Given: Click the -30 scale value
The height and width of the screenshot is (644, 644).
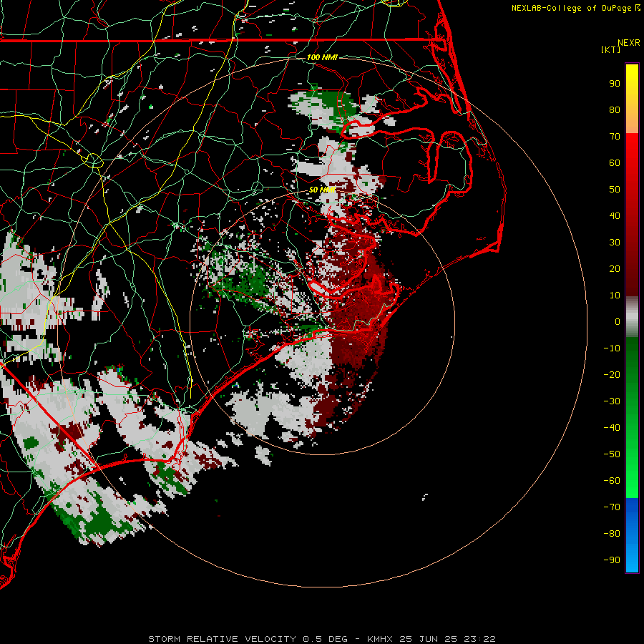Looking at the screenshot, I should point(612,401).
